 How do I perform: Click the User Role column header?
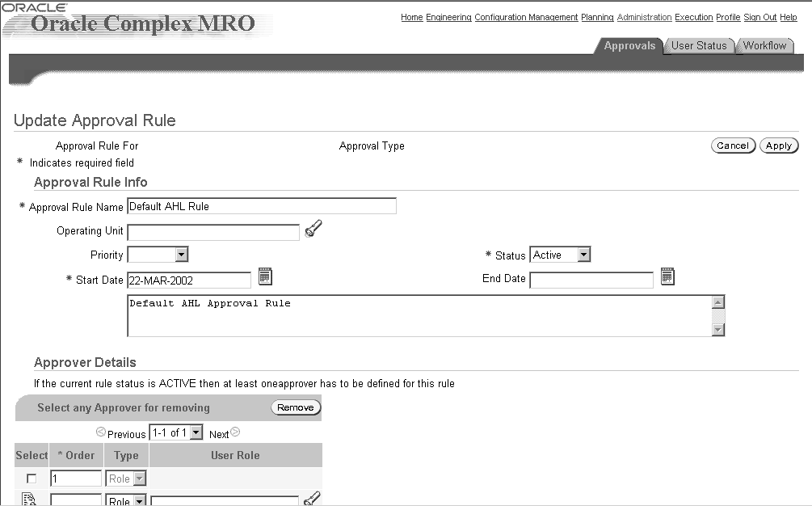pos(235,455)
